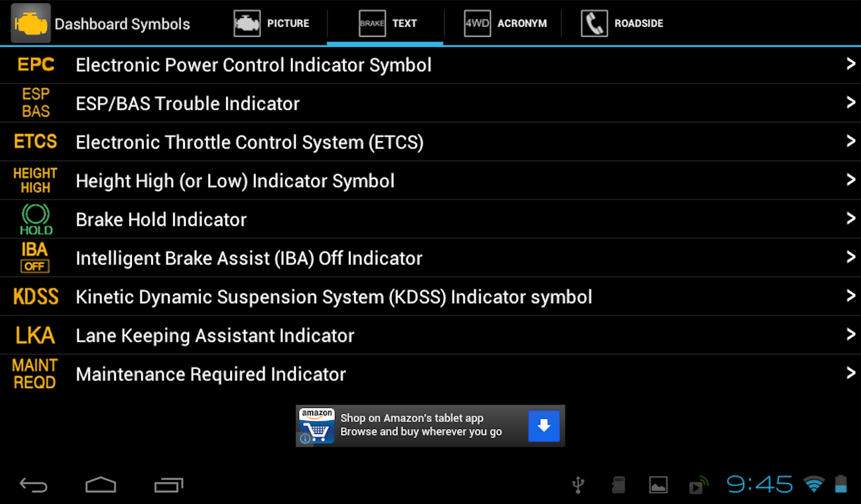The image size is (861, 504).
Task: Tap the media play notification icon
Action: [698, 485]
